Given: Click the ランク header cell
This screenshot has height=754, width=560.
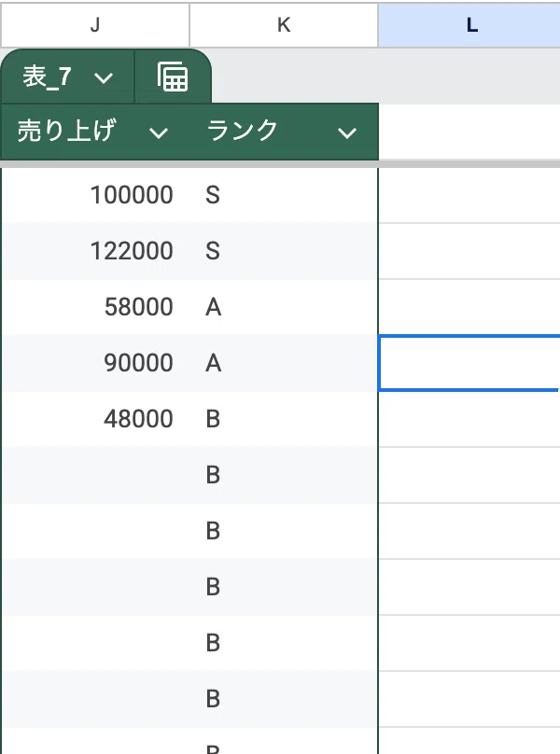Looking at the screenshot, I should click(285, 132).
